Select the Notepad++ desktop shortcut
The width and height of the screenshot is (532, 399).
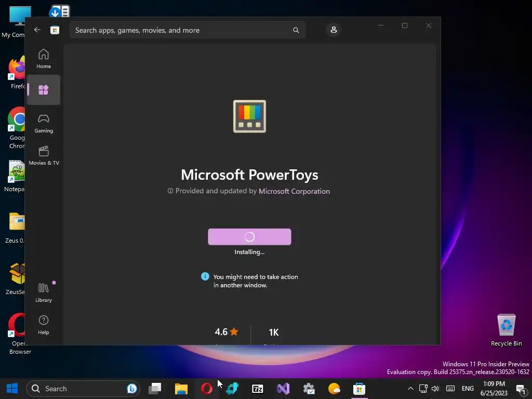click(x=15, y=176)
